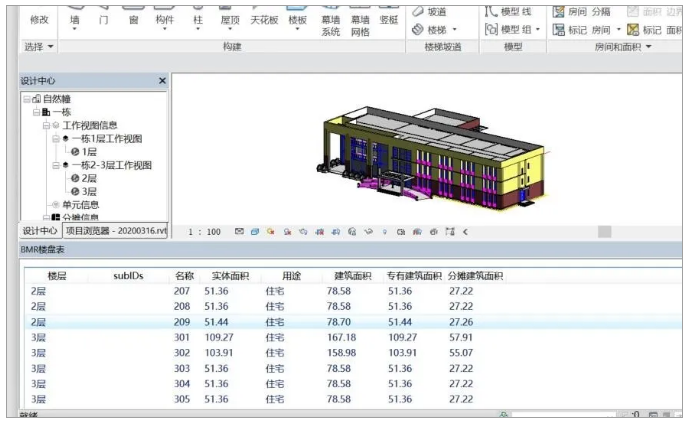Open the Temporary View Properties icon
The width and height of the screenshot is (690, 423).
tap(401, 232)
